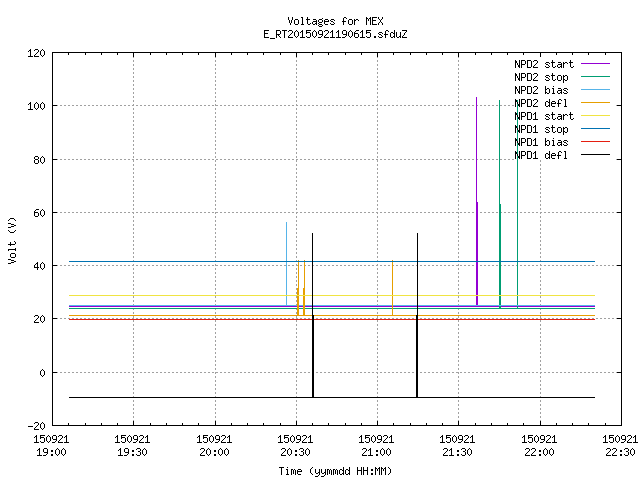Click the x-axis tick label 21:30
Screen dimensions: 640x480
[x=457, y=453]
